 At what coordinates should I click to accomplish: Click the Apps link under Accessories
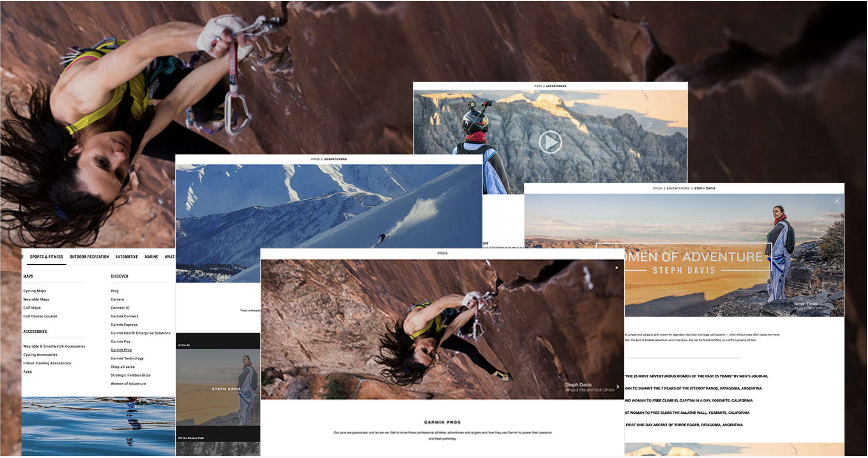27,371
